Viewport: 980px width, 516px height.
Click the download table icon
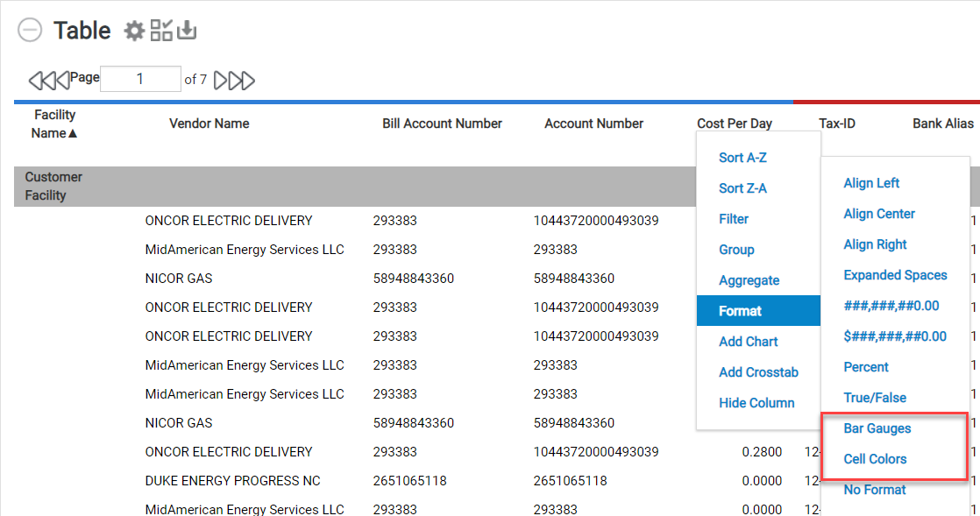[x=187, y=30]
